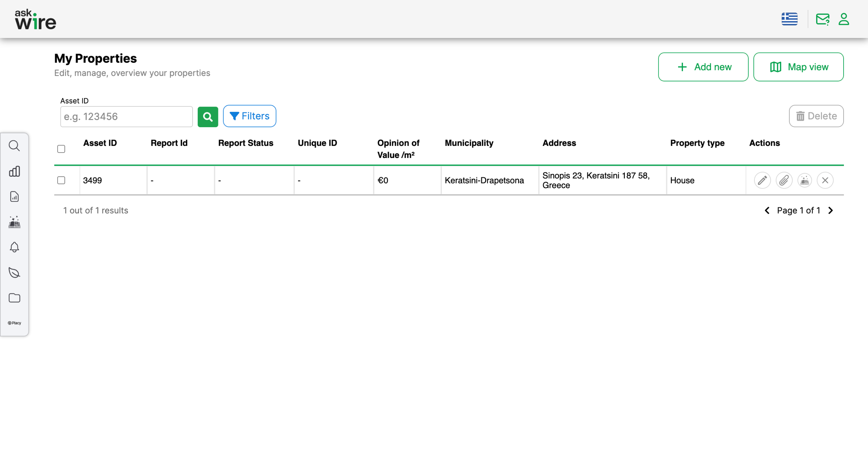This screenshot has height=469, width=868.
Task: Tick the select-all checkbox in table header
Action: click(x=61, y=149)
